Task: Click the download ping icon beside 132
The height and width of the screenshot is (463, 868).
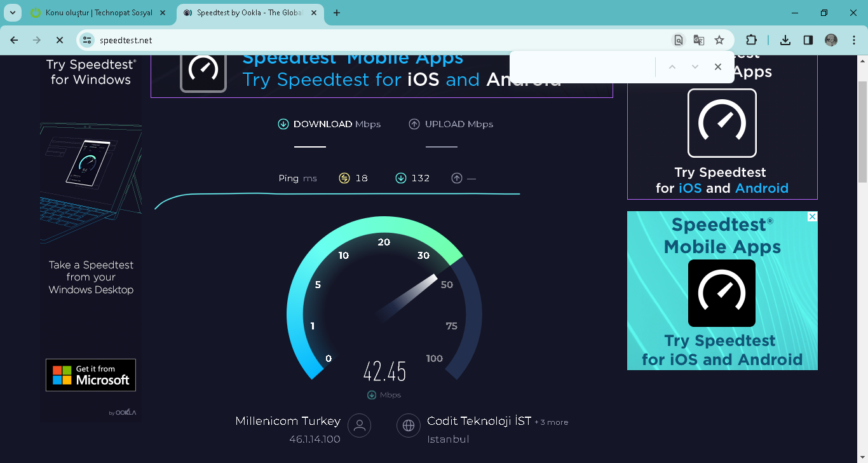Action: click(x=400, y=178)
